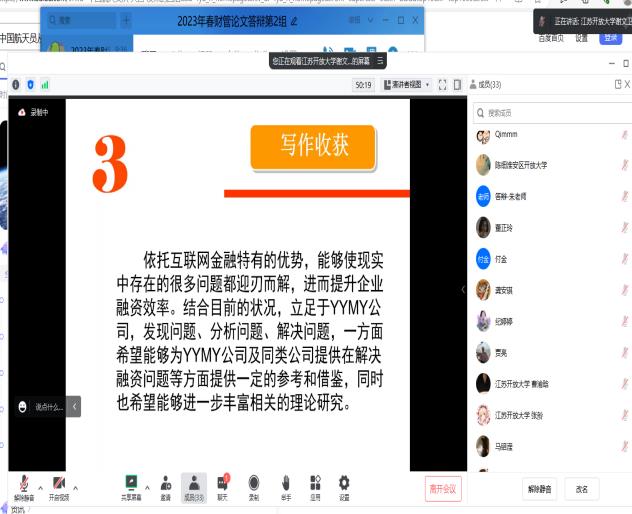632x514 pixels.
Task: Click the 邀请 invite icon
Action: coord(165,484)
